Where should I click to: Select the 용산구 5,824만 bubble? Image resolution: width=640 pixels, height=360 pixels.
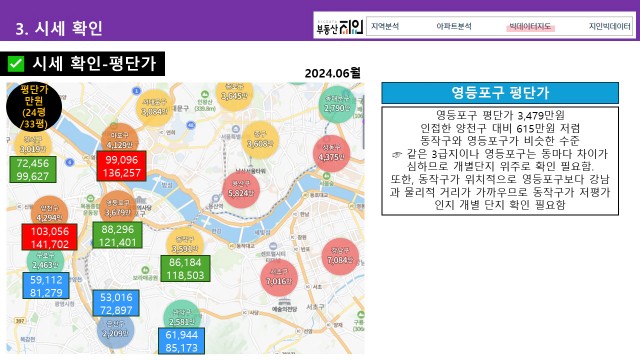(x=241, y=190)
